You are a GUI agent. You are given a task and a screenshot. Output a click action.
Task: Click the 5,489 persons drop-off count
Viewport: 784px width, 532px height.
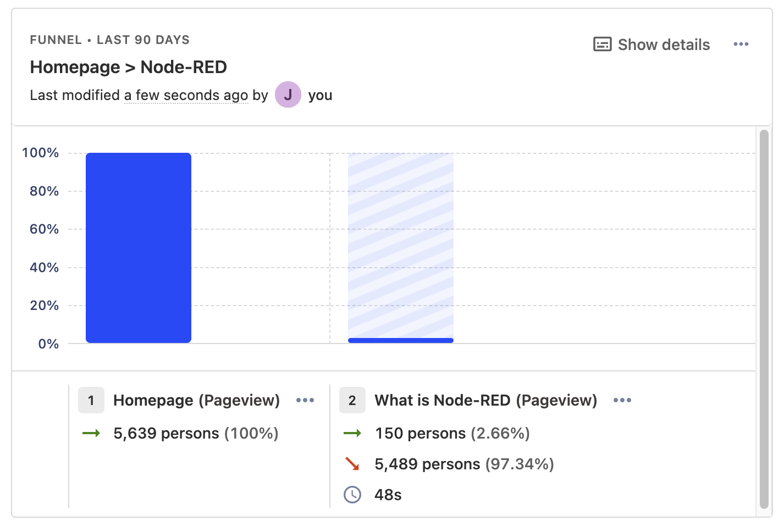pos(463,464)
